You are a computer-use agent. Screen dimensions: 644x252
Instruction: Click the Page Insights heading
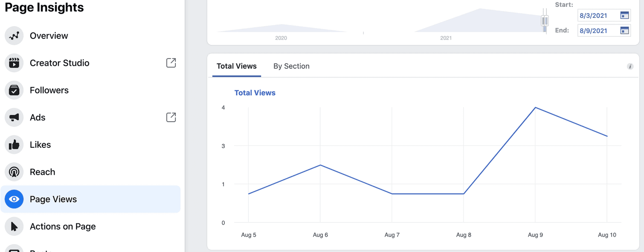click(44, 7)
